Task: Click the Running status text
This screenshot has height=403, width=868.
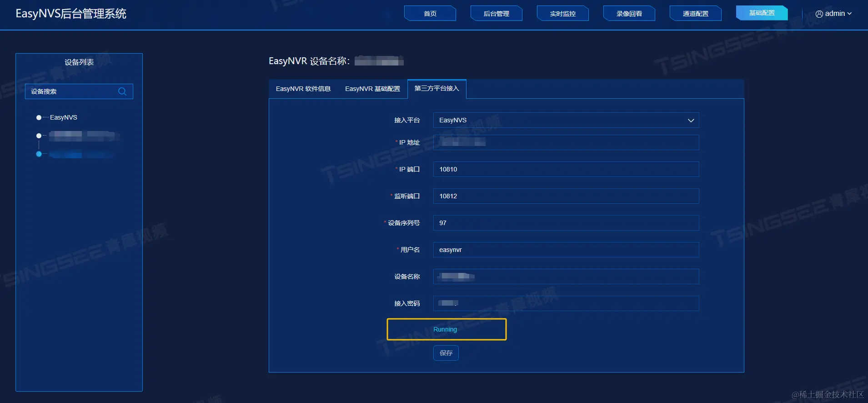Action: (445, 329)
